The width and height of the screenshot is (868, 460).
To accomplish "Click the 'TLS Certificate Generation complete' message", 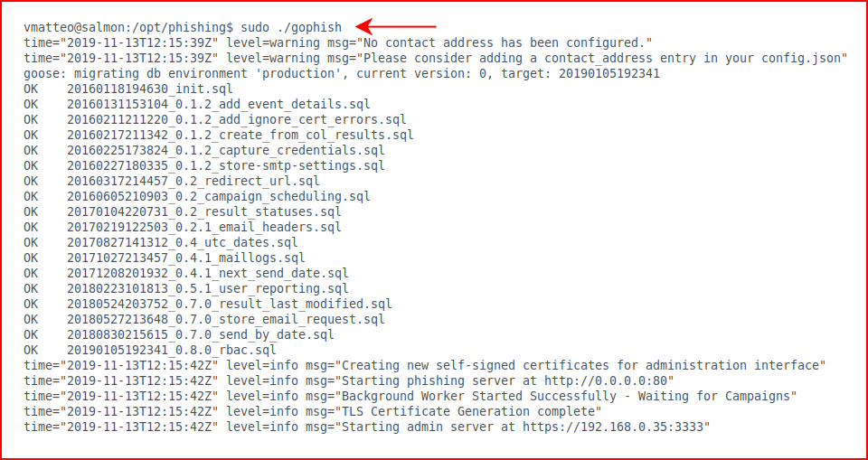I will click(x=468, y=411).
